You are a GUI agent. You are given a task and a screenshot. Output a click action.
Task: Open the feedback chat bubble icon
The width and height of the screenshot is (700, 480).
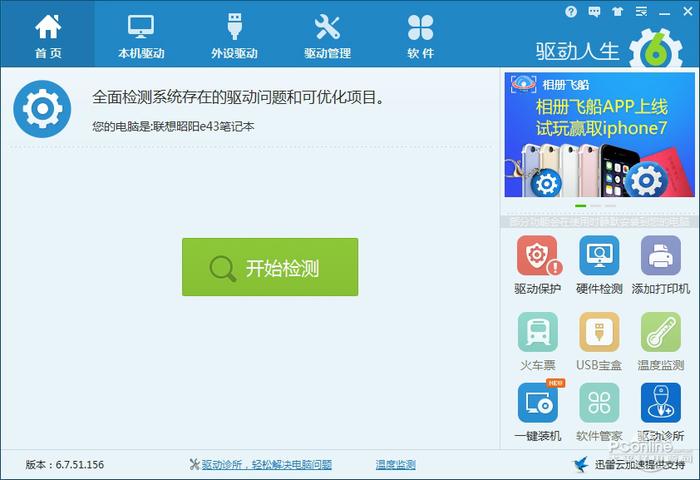click(x=594, y=12)
